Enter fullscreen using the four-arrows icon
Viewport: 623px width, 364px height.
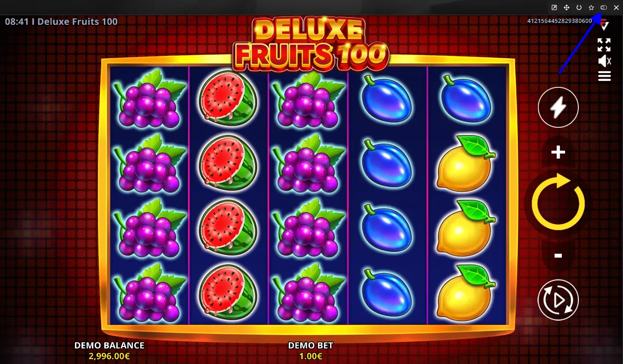coord(604,45)
